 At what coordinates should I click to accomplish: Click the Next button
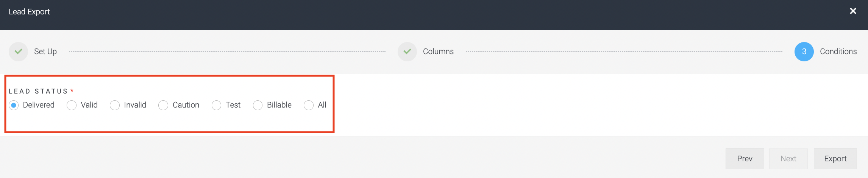click(788, 159)
